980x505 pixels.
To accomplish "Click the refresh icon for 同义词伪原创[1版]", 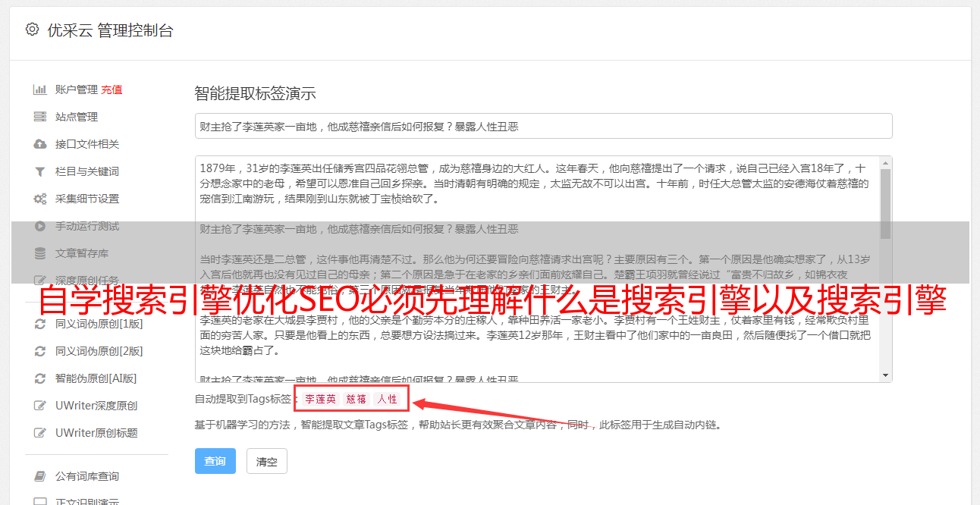I will click(40, 324).
